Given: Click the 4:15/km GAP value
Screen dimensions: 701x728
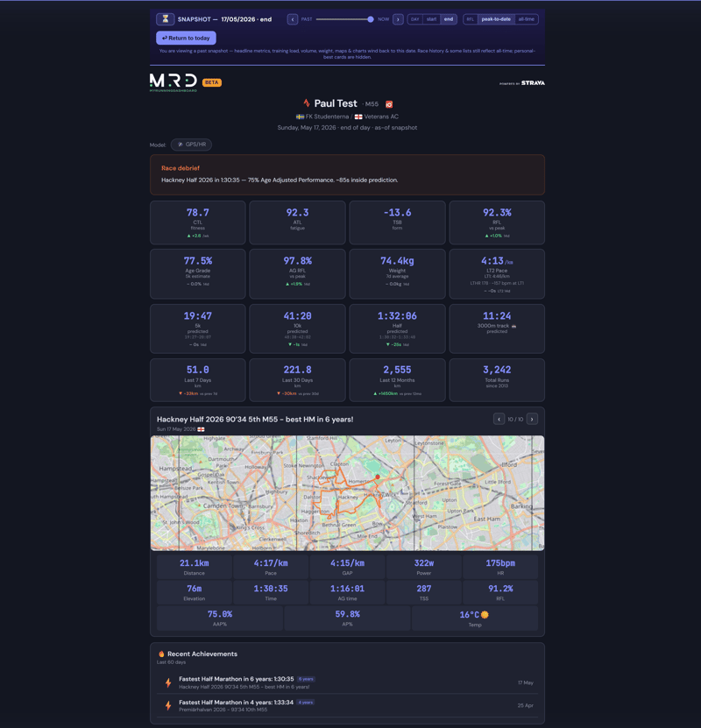Looking at the screenshot, I should [347, 563].
